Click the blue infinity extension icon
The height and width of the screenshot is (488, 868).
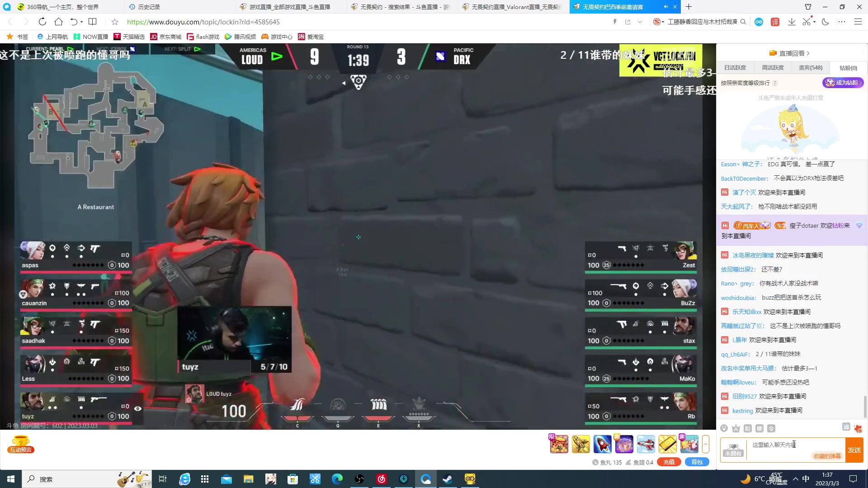click(759, 22)
